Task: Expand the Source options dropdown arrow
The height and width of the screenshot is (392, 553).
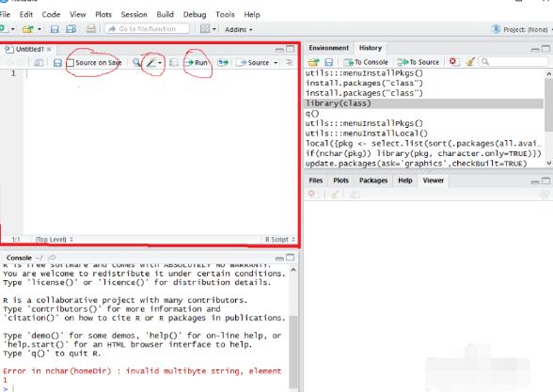Action: click(x=276, y=63)
